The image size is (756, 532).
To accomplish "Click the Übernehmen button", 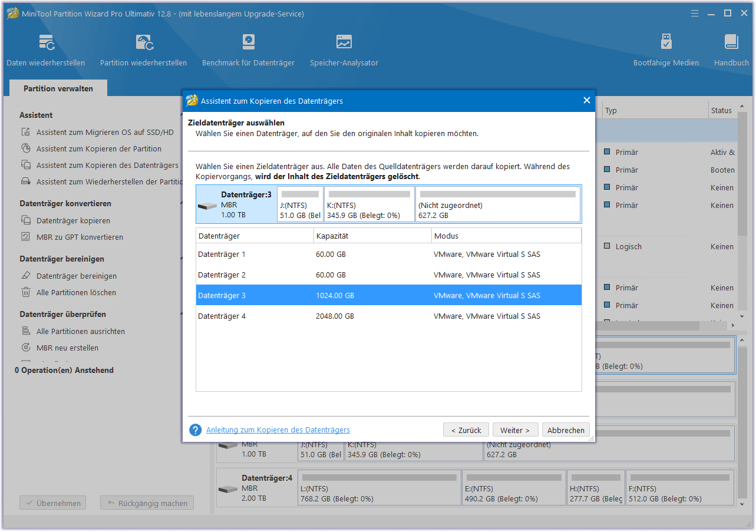I will pyautogui.click(x=52, y=503).
